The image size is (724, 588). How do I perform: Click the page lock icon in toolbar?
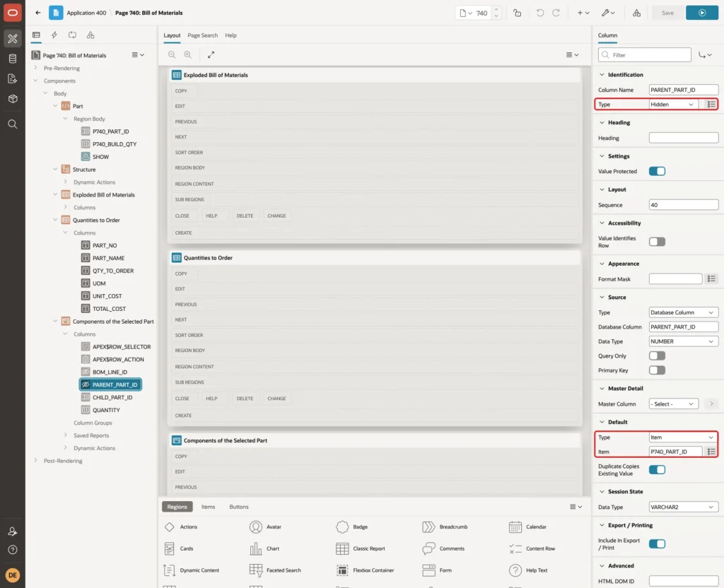click(518, 13)
